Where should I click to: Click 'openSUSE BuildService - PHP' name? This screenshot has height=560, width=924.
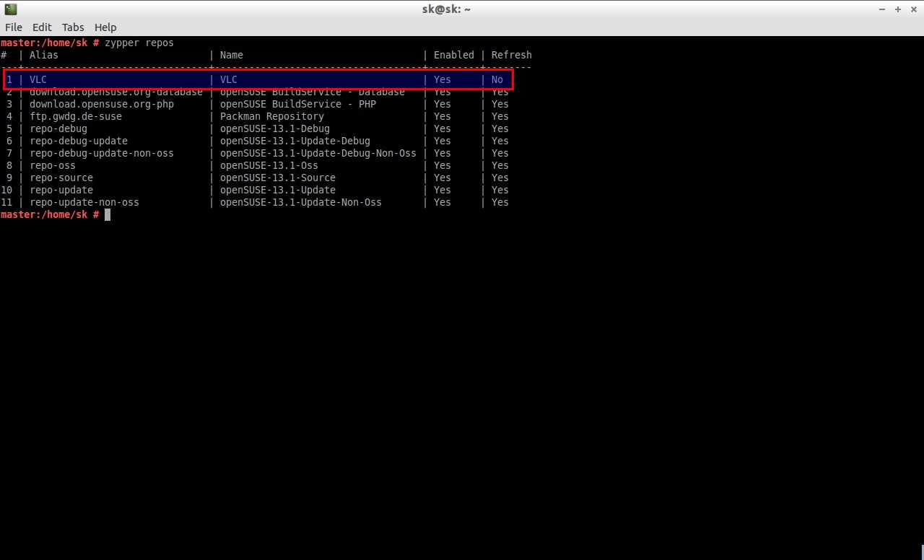click(x=298, y=104)
